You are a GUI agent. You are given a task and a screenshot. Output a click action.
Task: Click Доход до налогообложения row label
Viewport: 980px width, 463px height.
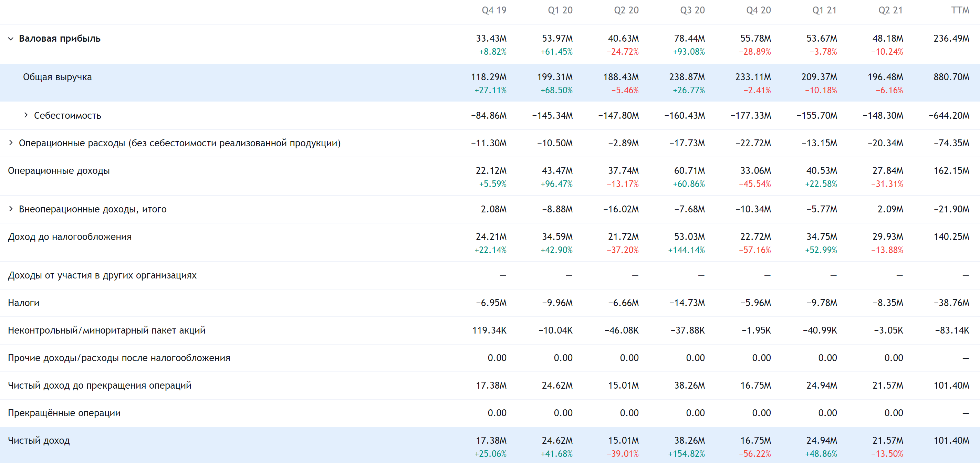[70, 236]
